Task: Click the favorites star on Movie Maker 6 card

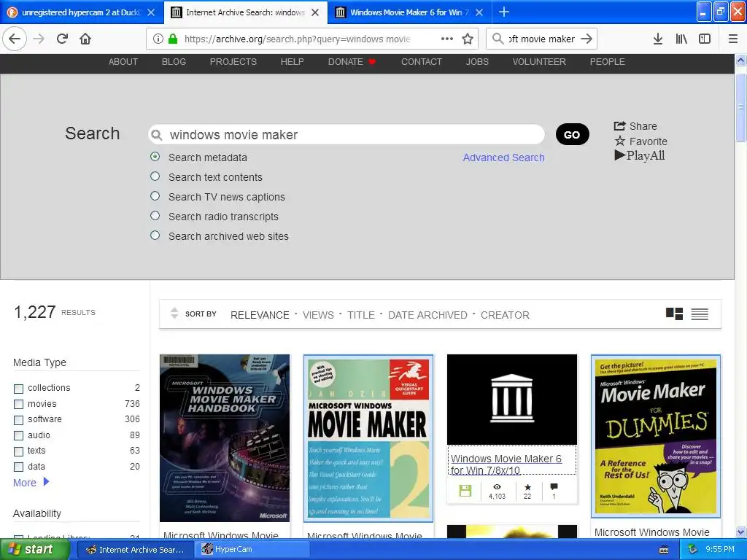Action: click(x=527, y=487)
